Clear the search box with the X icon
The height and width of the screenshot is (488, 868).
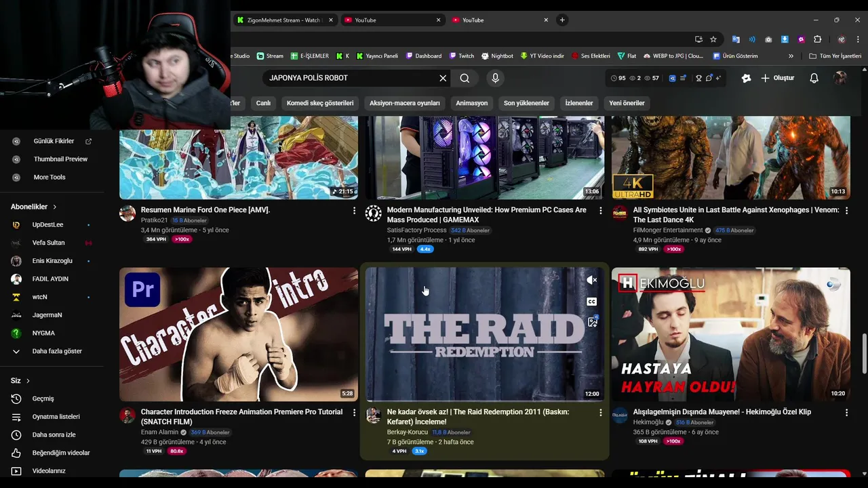coord(443,78)
